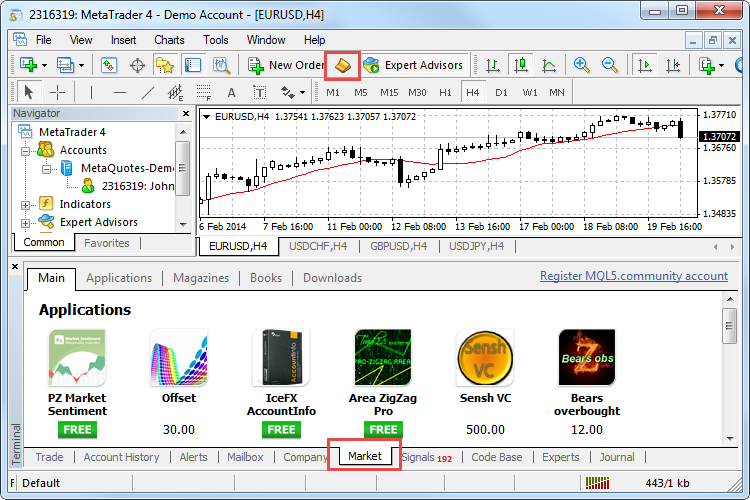Collapse the Accounts tree node
Image resolution: width=750 pixels, height=500 pixels.
click(x=25, y=151)
